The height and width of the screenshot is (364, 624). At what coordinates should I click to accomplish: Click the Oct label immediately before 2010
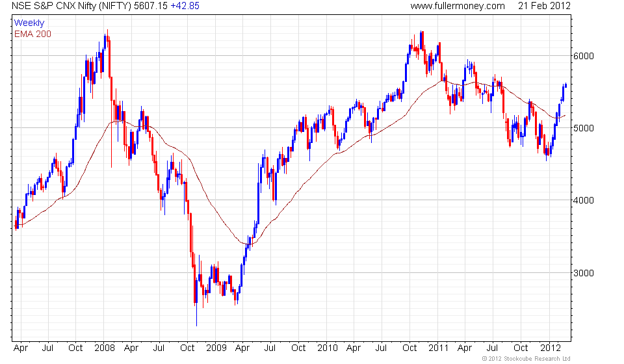tap(298, 348)
